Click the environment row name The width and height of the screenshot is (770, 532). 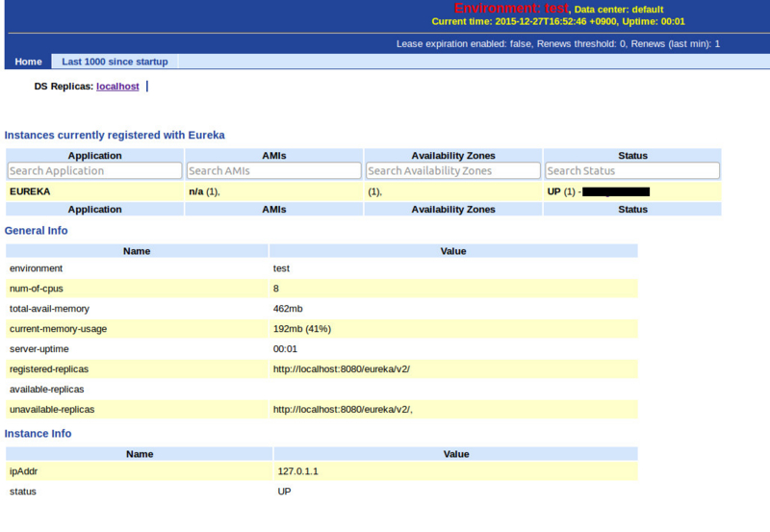[x=36, y=268]
